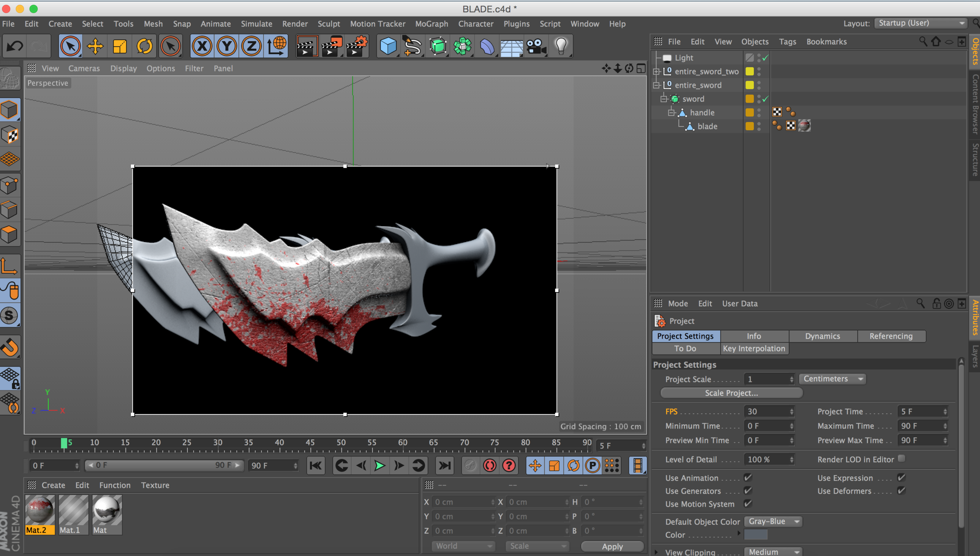The width and height of the screenshot is (980, 556).
Task: Open the Centimeters unit dropdown
Action: point(832,379)
